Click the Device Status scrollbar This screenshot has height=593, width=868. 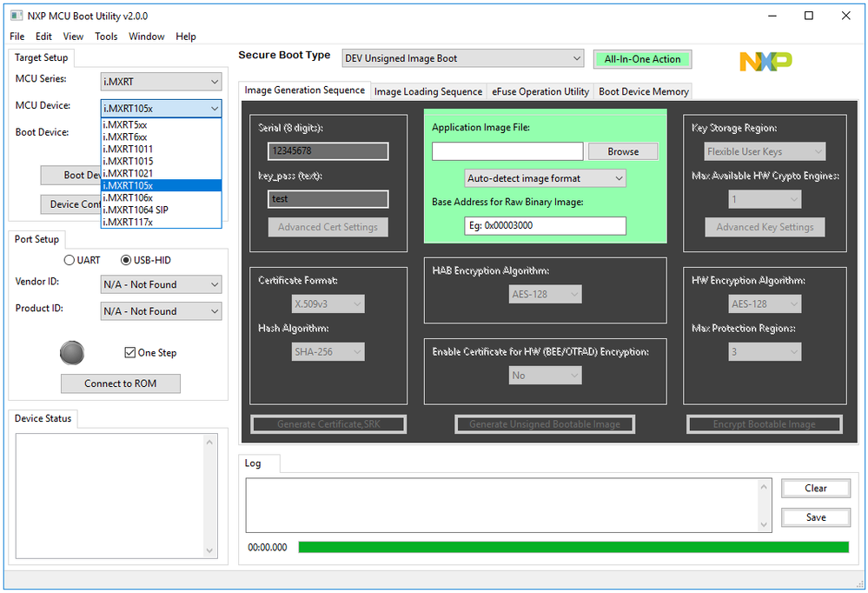[209, 496]
